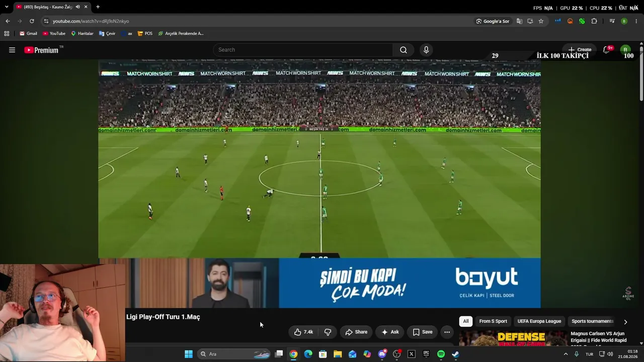Open Steam from the taskbar

tap(455, 354)
